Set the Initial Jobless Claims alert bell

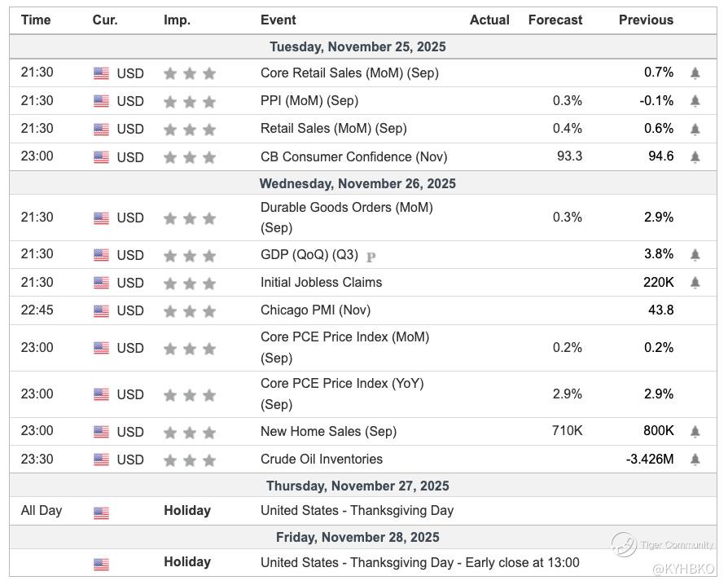pos(695,283)
